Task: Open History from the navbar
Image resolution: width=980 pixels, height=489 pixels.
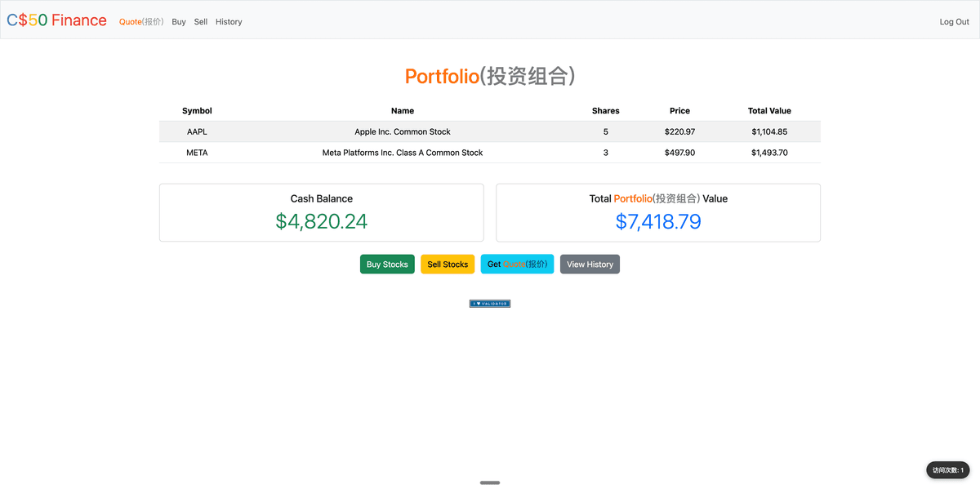Action: [229, 22]
